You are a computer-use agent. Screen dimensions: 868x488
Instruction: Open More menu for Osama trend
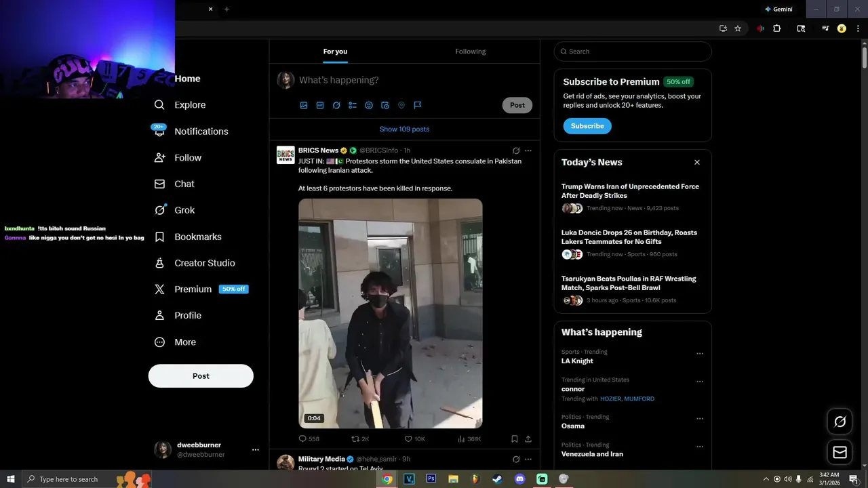pos(700,419)
